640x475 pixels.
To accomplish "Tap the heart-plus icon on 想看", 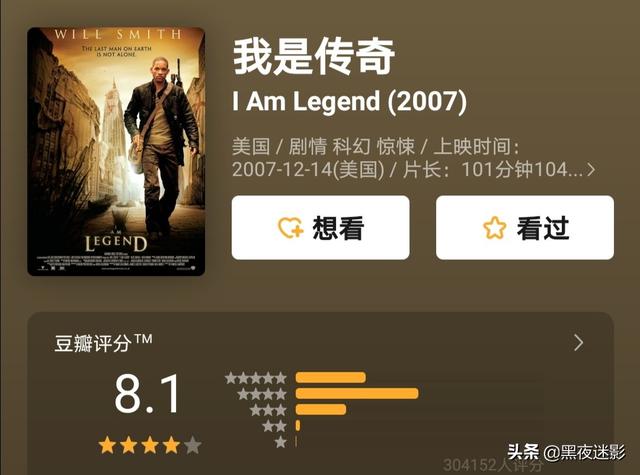I will click(291, 228).
